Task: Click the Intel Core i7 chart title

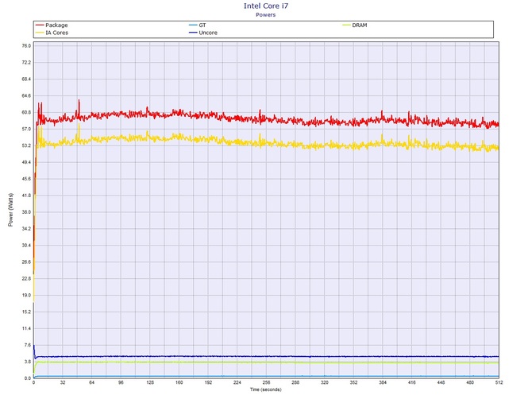Action: (266, 6)
